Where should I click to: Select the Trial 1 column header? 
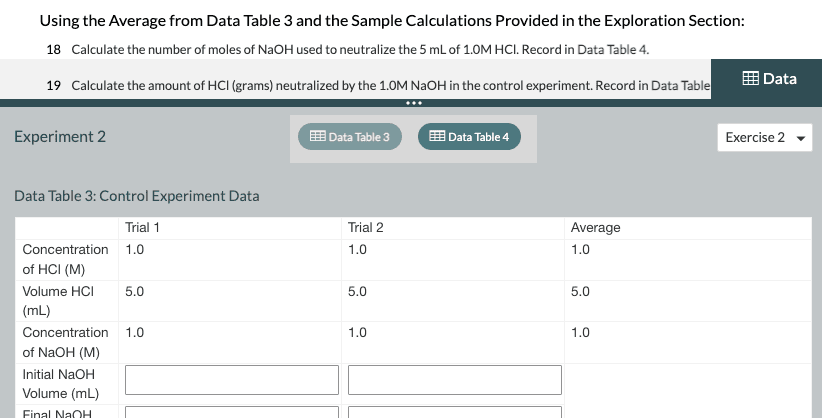143,228
